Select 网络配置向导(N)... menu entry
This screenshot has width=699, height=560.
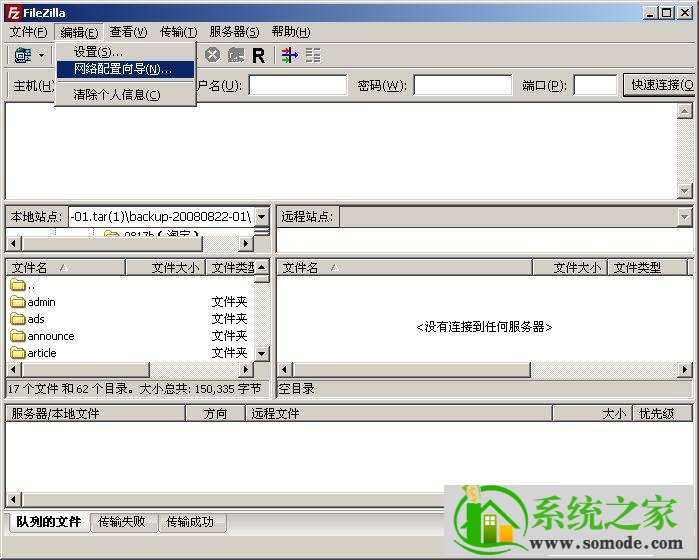[x=125, y=69]
